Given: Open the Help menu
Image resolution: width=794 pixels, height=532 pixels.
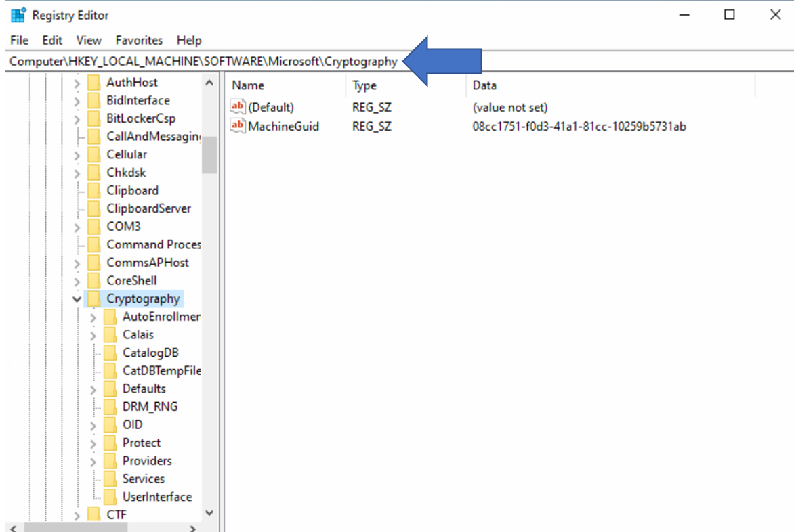Looking at the screenshot, I should point(189,40).
